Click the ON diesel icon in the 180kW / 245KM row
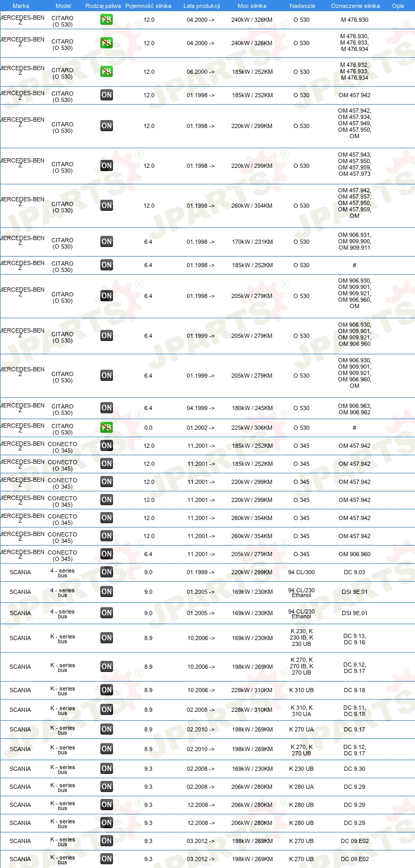 pos(107,408)
